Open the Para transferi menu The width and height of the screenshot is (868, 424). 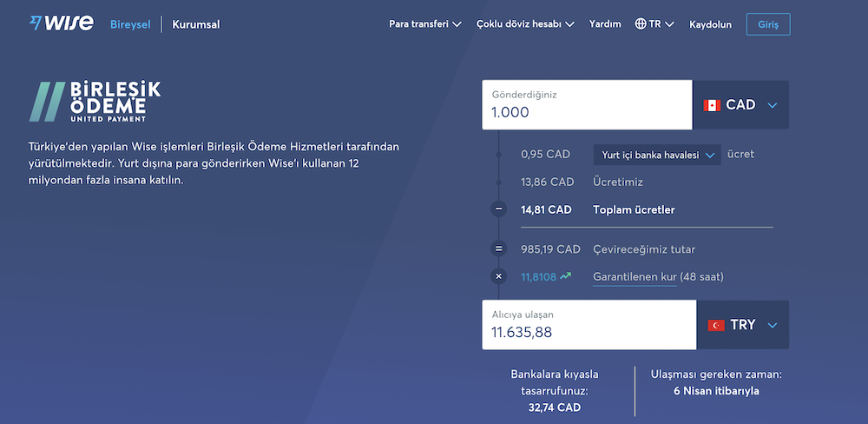point(425,24)
